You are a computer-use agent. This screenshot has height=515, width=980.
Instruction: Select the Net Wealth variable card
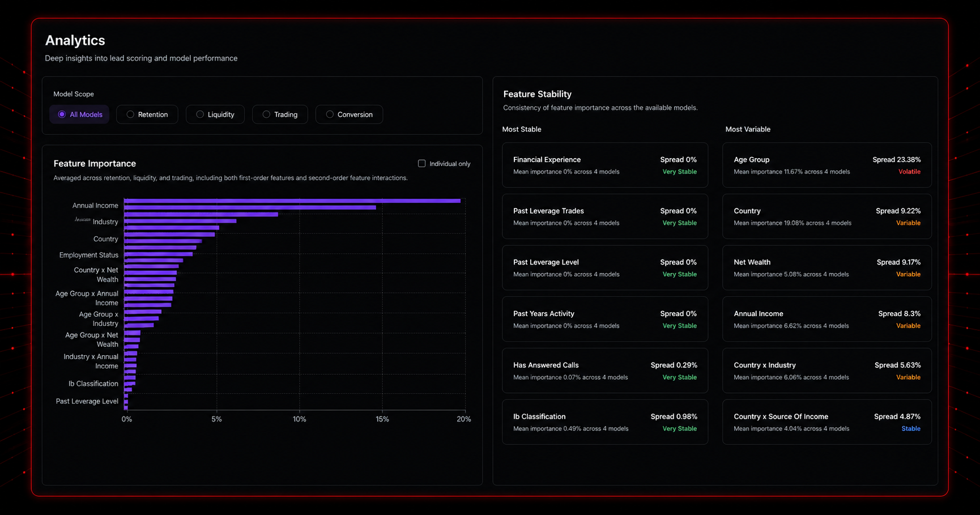pos(827,268)
